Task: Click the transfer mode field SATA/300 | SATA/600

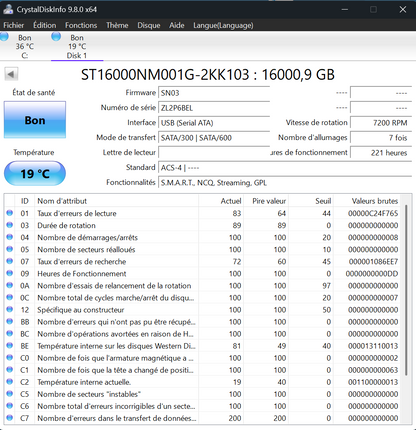Action: [x=214, y=138]
